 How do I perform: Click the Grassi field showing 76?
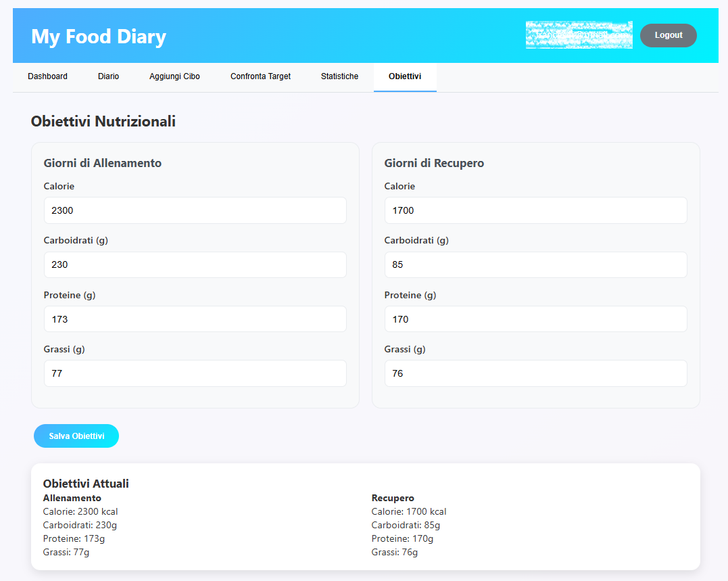coord(535,373)
